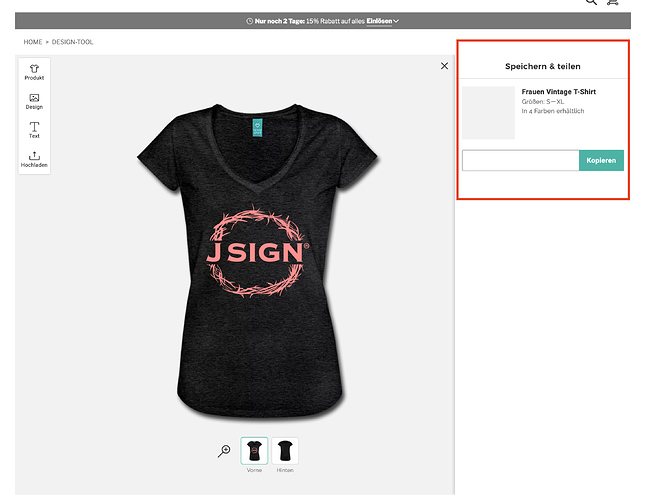This screenshot has width=650, height=500.
Task: Click the Frauen Vintage T-Shirt title
Action: [558, 92]
